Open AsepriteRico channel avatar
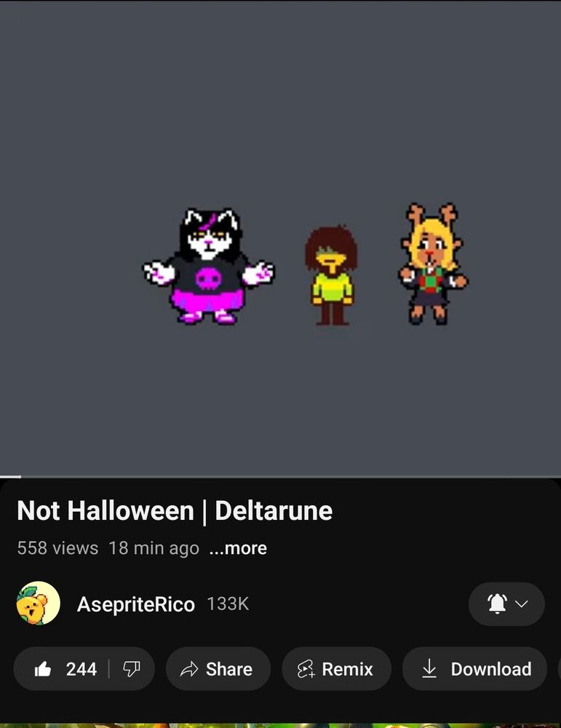Image resolution: width=561 pixels, height=728 pixels. tap(38, 603)
